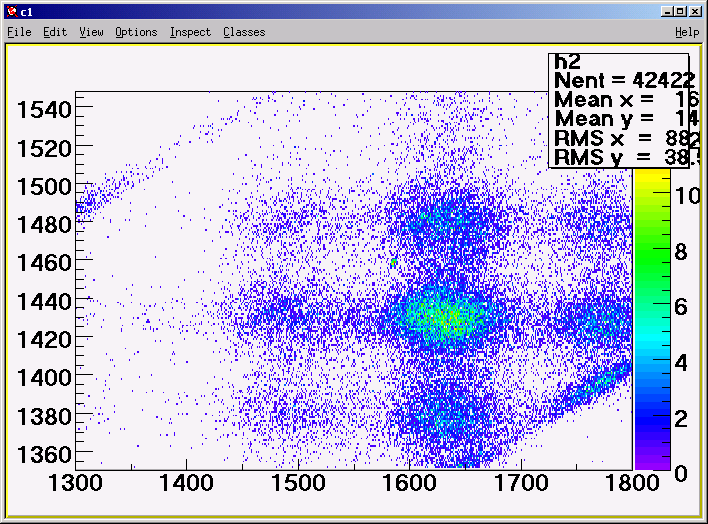Maximize the c1 canvas window
The height and width of the screenshot is (524, 708).
click(680, 11)
